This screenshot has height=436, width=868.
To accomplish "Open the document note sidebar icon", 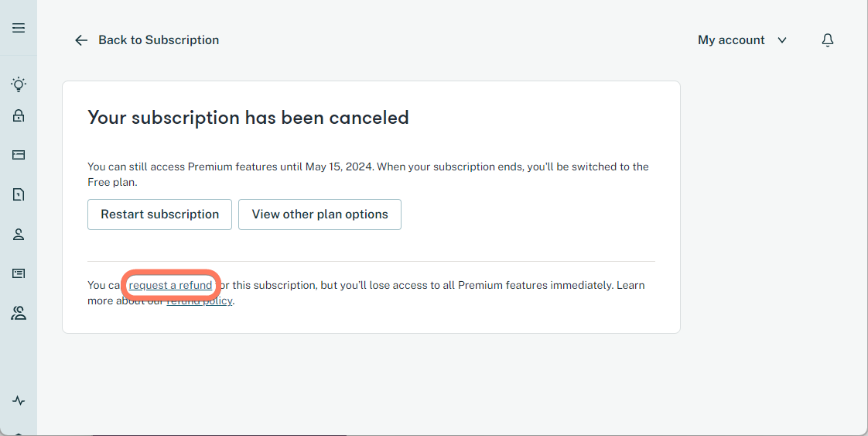I will (x=19, y=194).
